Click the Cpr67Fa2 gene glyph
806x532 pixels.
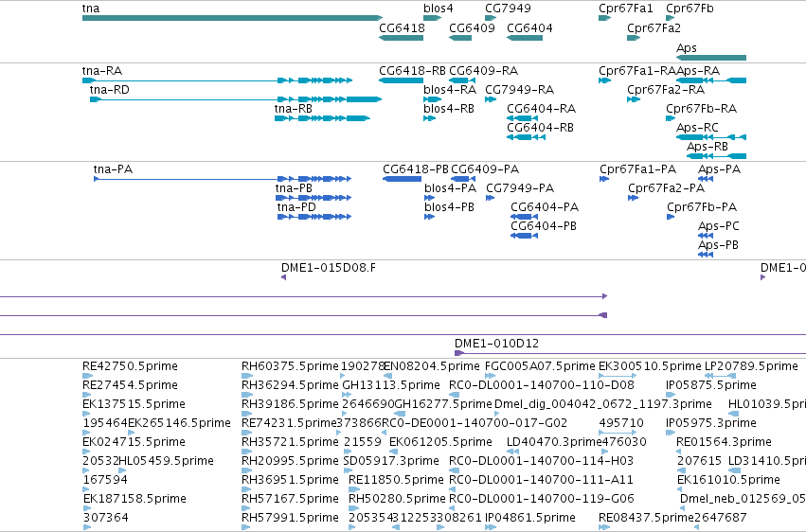click(634, 38)
